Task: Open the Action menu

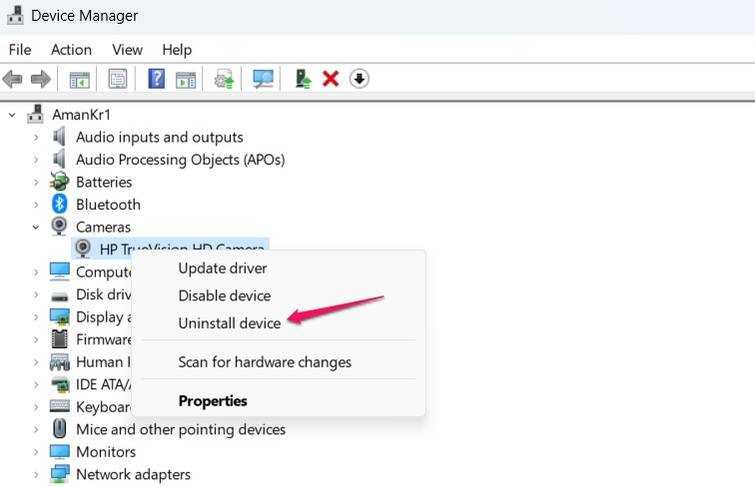Action: (x=71, y=50)
